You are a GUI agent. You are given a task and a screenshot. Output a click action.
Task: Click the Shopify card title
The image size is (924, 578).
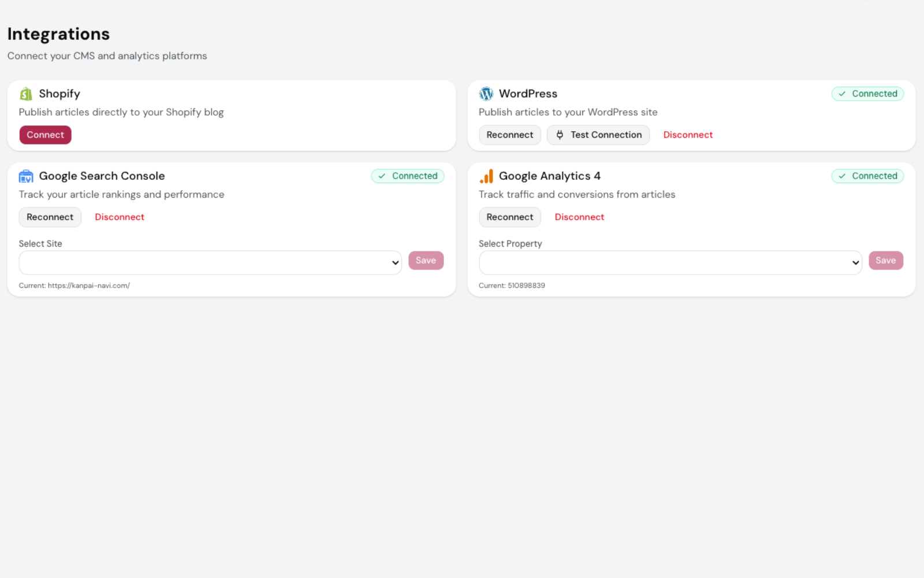click(59, 94)
